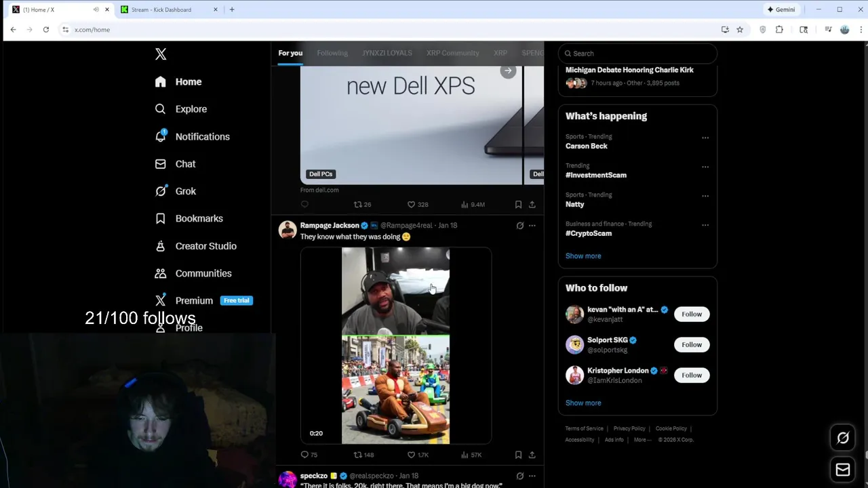Follow Kristopher London
868x488 pixels.
coord(692,375)
